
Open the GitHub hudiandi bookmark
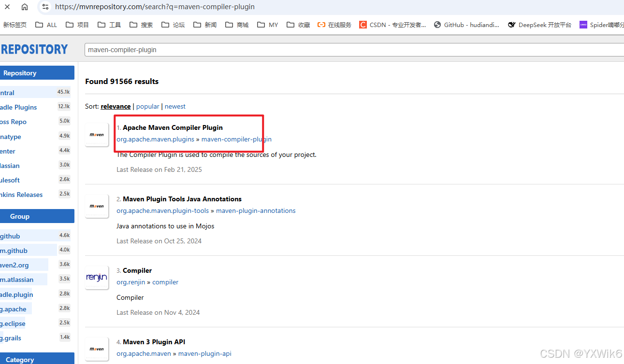click(x=467, y=25)
